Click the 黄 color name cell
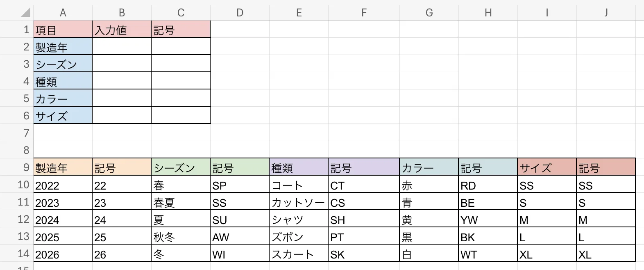The image size is (644, 270). pos(429,220)
